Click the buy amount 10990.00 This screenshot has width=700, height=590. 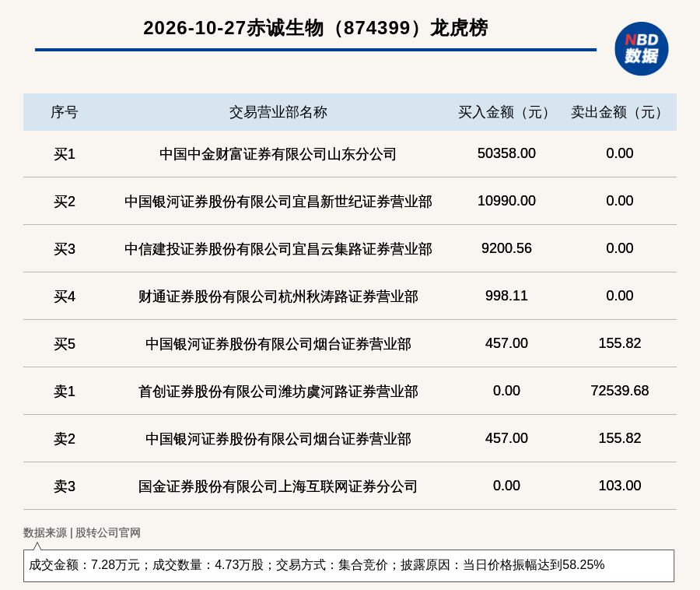click(x=506, y=201)
